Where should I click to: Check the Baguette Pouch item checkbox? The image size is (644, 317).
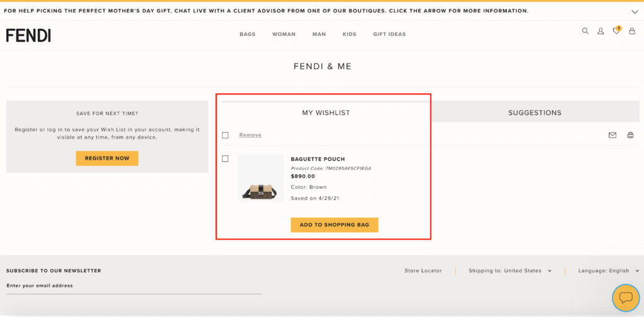[x=225, y=158]
